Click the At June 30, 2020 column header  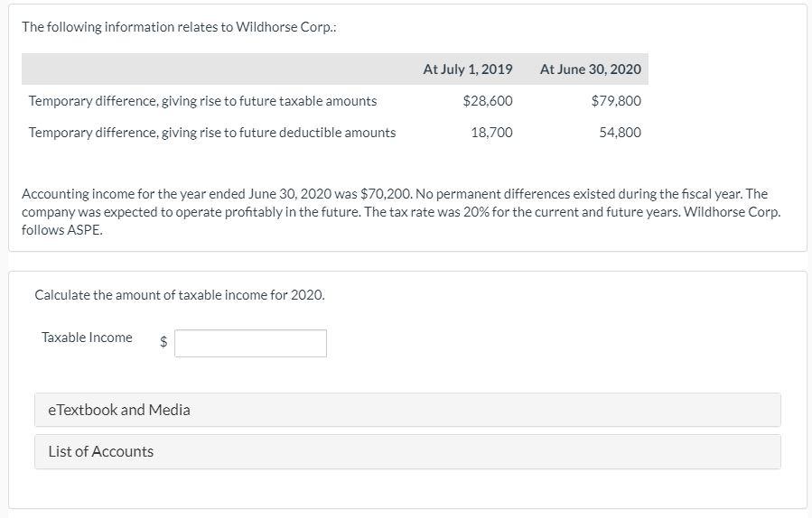click(x=591, y=69)
